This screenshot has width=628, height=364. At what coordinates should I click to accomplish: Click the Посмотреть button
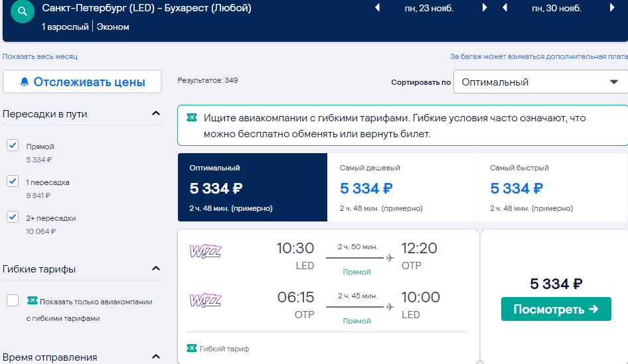point(556,309)
